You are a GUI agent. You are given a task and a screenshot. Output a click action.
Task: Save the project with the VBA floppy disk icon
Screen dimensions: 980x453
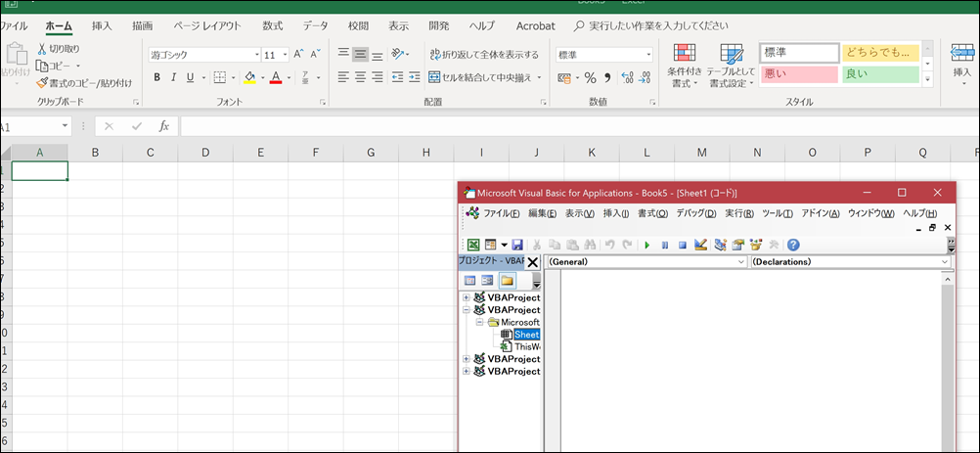point(516,245)
